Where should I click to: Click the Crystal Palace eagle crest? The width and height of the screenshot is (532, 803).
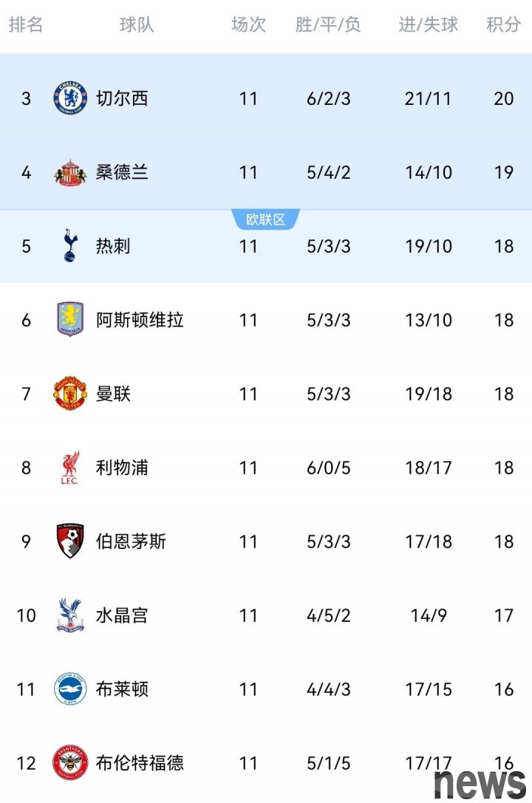coord(70,615)
